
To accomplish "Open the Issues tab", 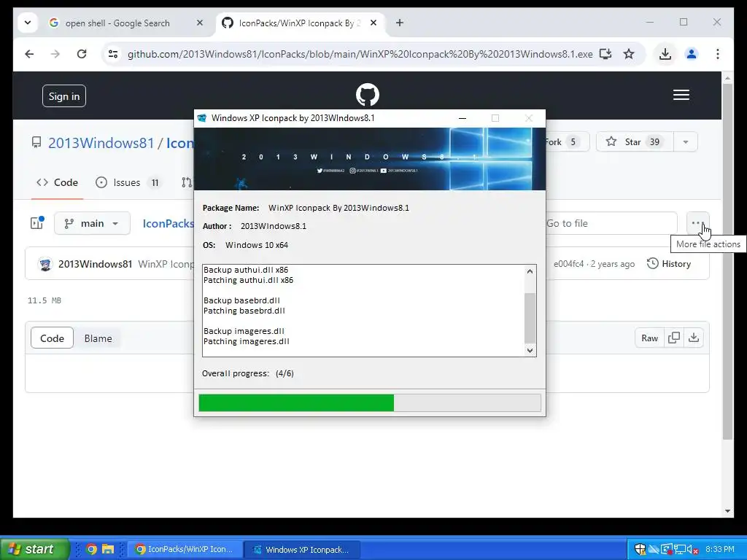I will [128, 182].
